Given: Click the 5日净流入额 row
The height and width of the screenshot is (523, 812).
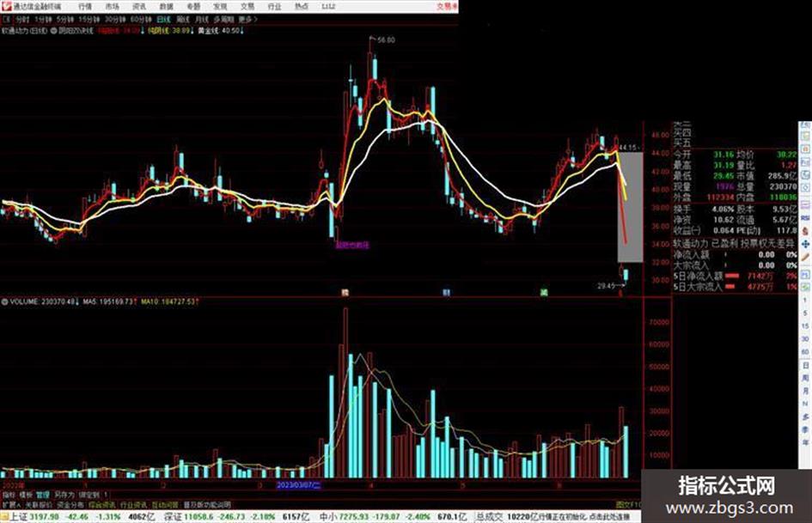Looking at the screenshot, I should pyautogui.click(x=735, y=277).
